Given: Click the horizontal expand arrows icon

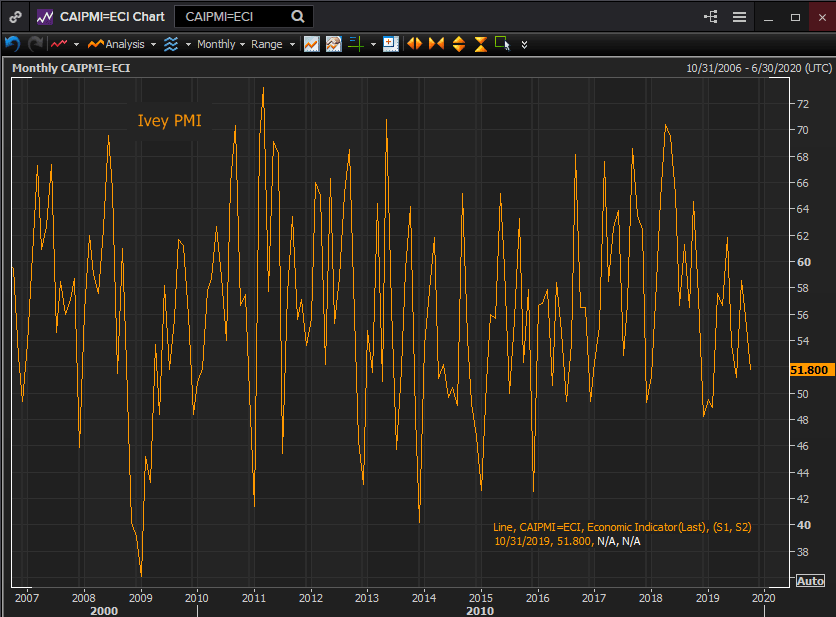Looking at the screenshot, I should point(413,44).
